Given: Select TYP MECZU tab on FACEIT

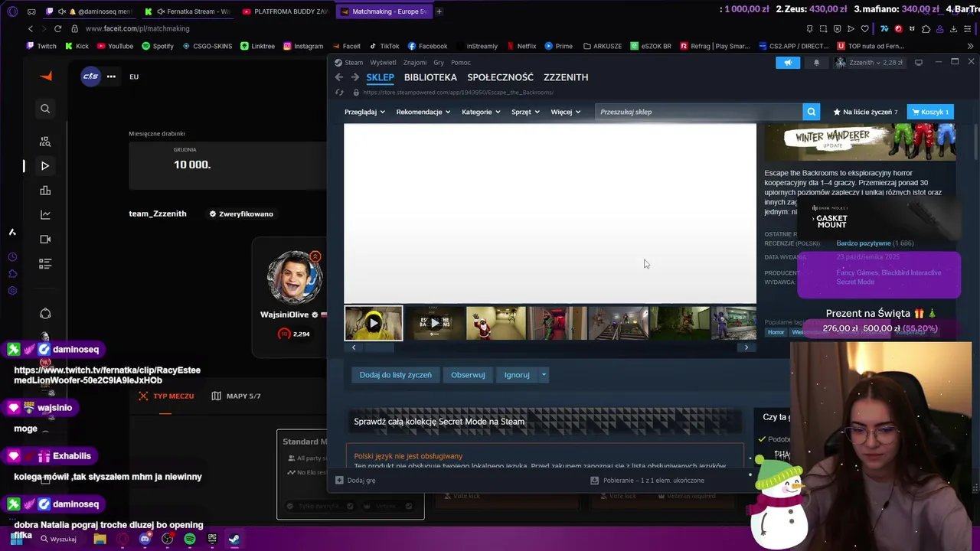Looking at the screenshot, I should (x=166, y=396).
